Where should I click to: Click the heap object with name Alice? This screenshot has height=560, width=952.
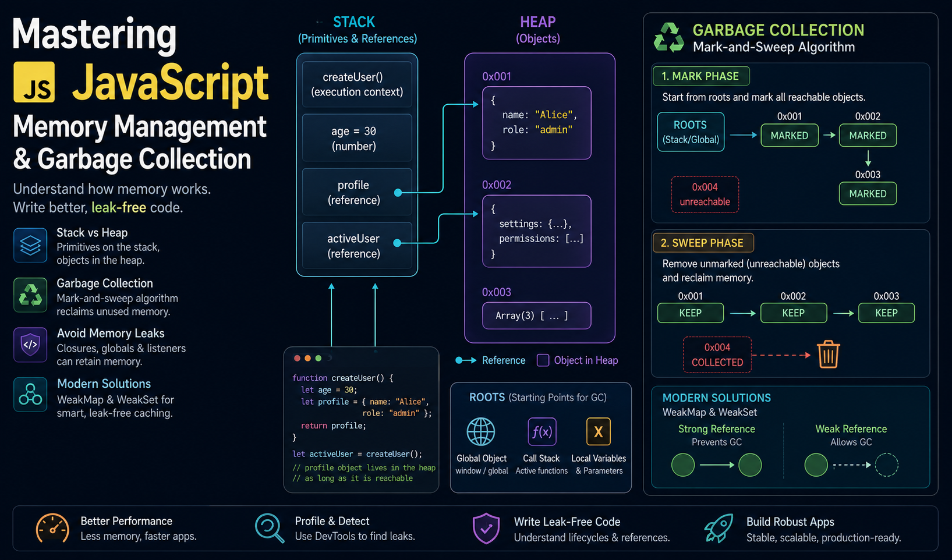point(537,123)
